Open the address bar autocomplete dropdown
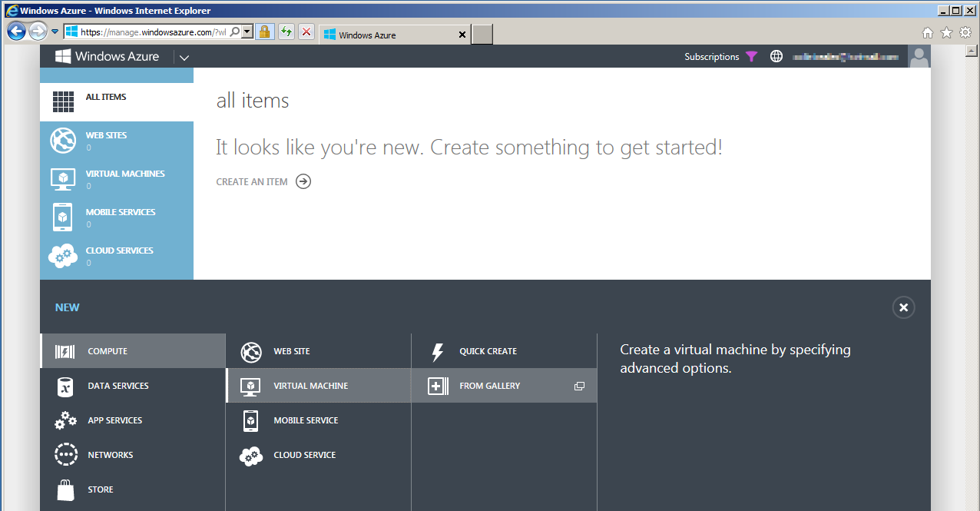 pos(248,32)
